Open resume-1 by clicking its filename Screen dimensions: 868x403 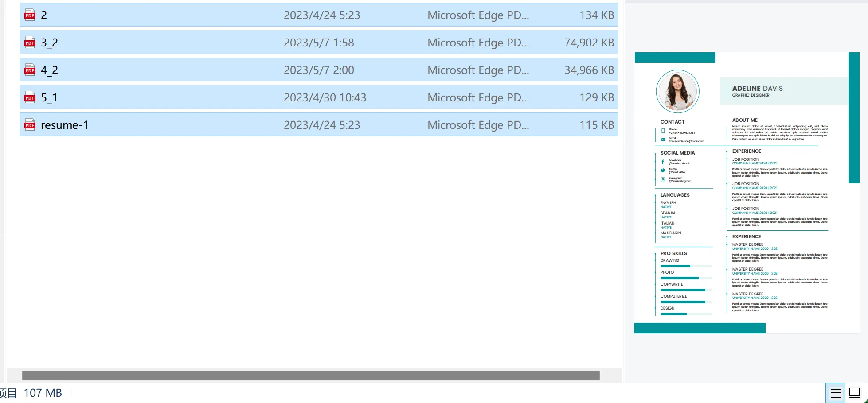65,124
